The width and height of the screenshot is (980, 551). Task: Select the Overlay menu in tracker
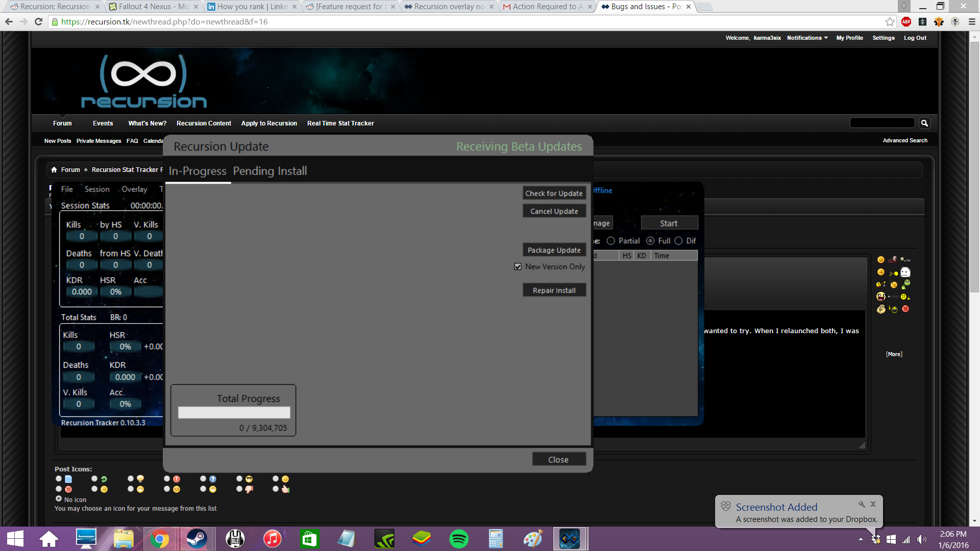tap(135, 189)
